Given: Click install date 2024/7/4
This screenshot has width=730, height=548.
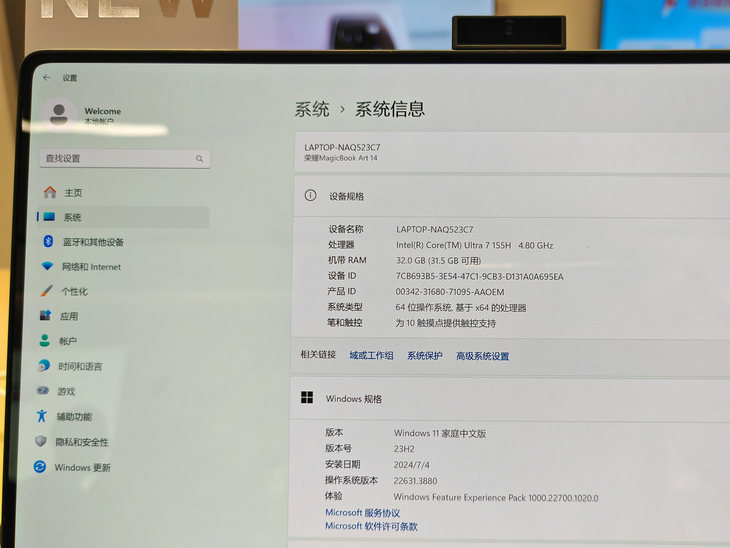Looking at the screenshot, I should 412,465.
